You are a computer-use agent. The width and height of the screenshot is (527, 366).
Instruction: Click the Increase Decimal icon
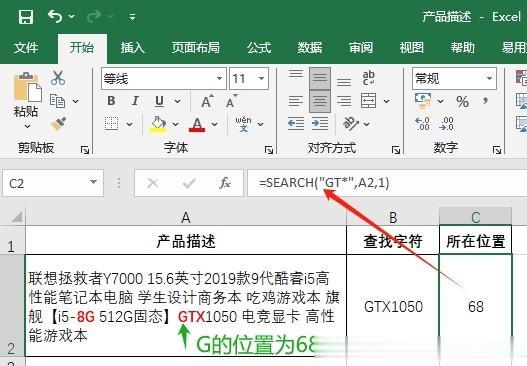(x=422, y=124)
